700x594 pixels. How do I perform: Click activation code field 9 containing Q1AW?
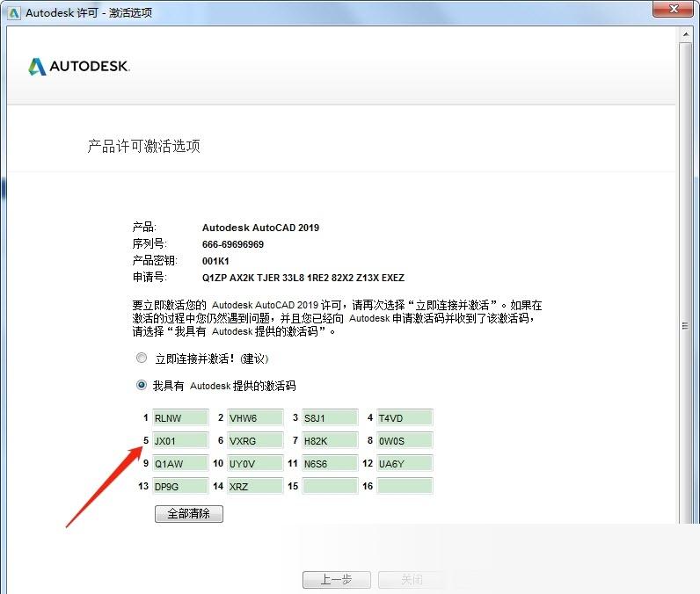[x=180, y=463]
